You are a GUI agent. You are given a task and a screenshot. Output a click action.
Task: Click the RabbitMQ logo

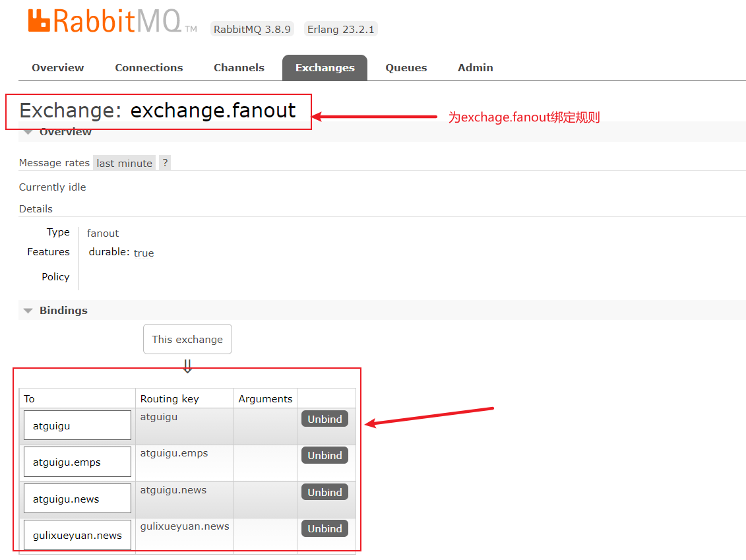112,21
